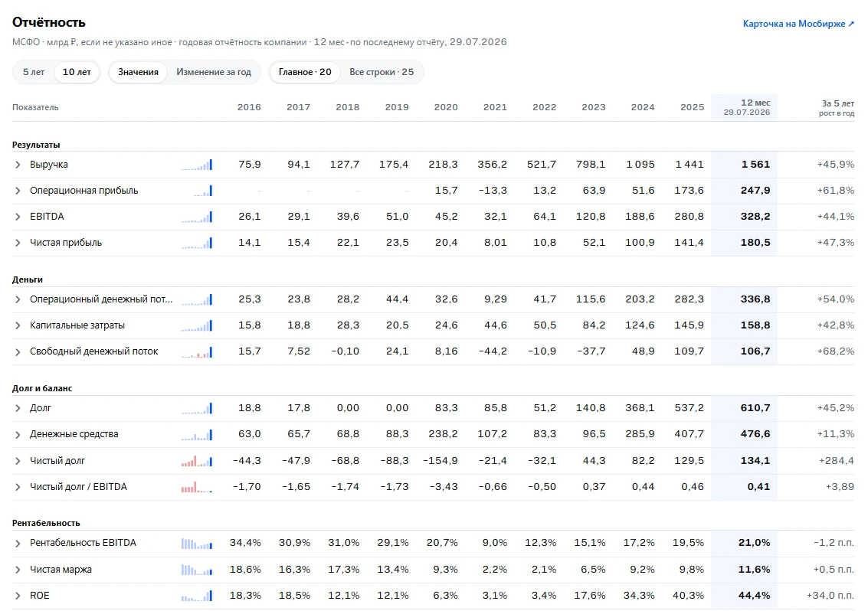Click the Капитальные затраты row label

click(x=77, y=325)
